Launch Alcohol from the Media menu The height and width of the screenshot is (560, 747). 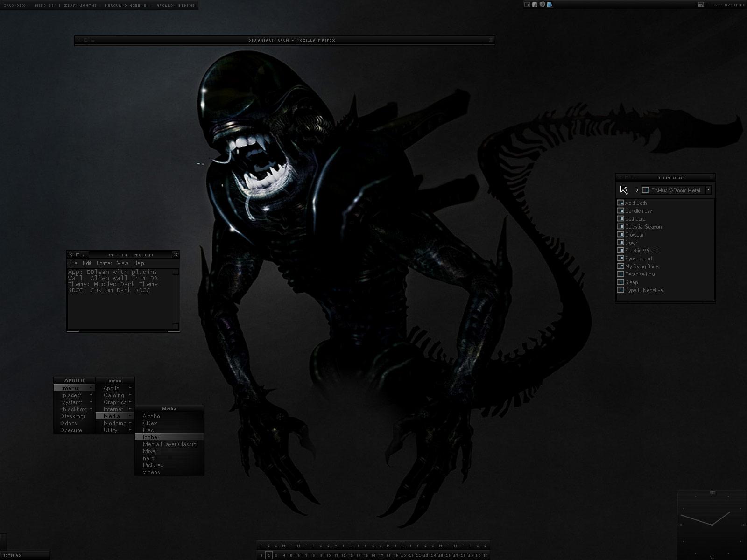click(169, 416)
